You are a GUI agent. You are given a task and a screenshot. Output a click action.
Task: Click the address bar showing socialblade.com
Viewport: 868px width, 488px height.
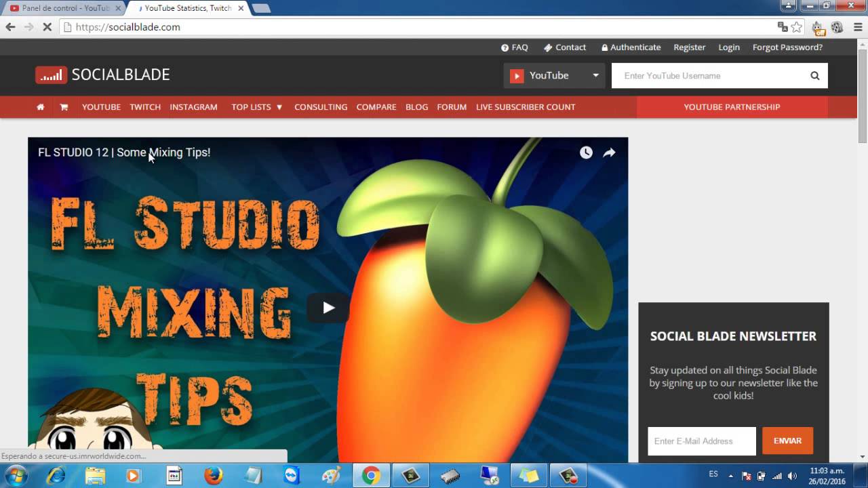[x=417, y=27]
